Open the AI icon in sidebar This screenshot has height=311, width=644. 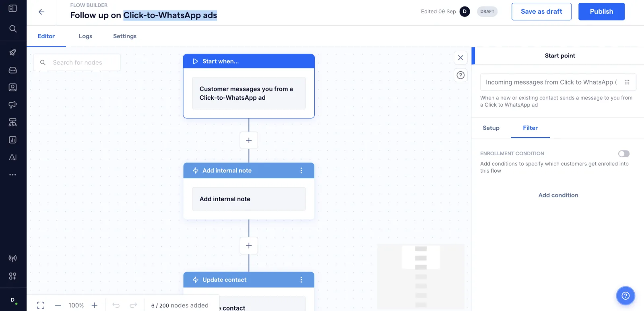pos(13,157)
